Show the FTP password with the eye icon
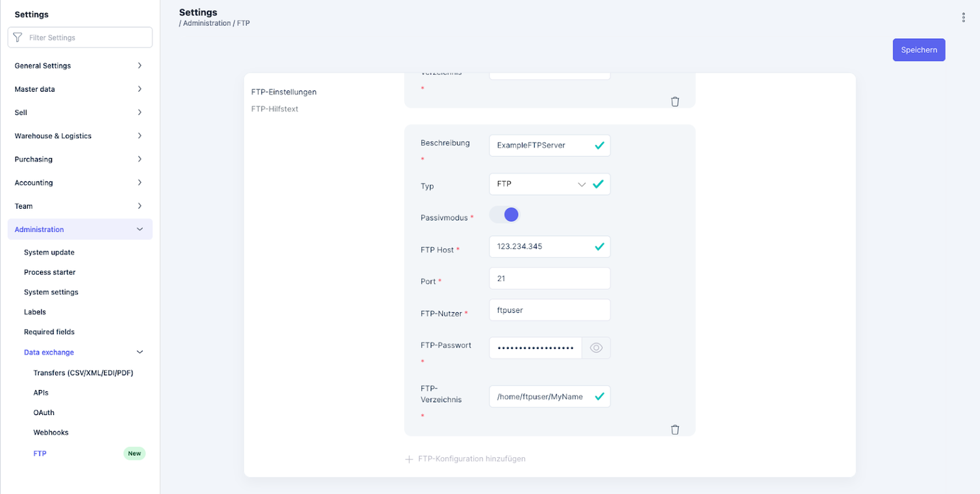The width and height of the screenshot is (980, 494). [596, 348]
